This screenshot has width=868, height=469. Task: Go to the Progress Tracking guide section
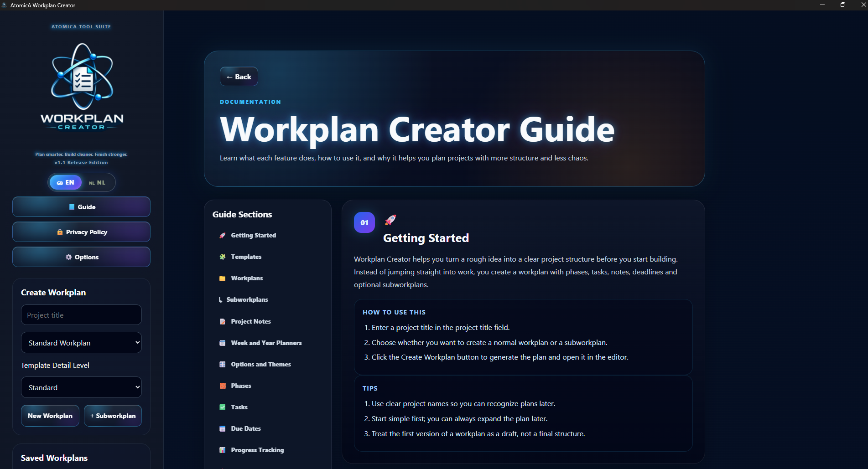[x=267, y=450]
